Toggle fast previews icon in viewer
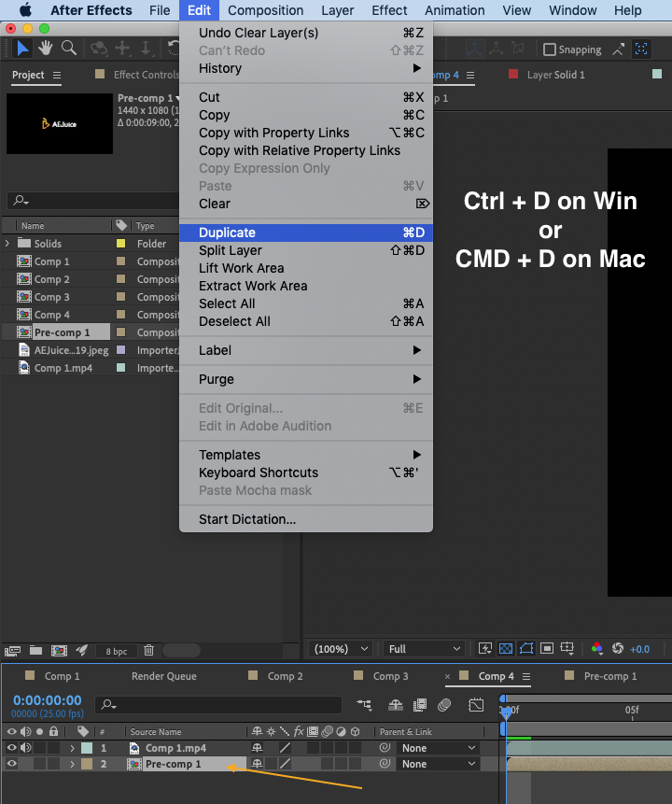672x804 pixels. coord(485,649)
